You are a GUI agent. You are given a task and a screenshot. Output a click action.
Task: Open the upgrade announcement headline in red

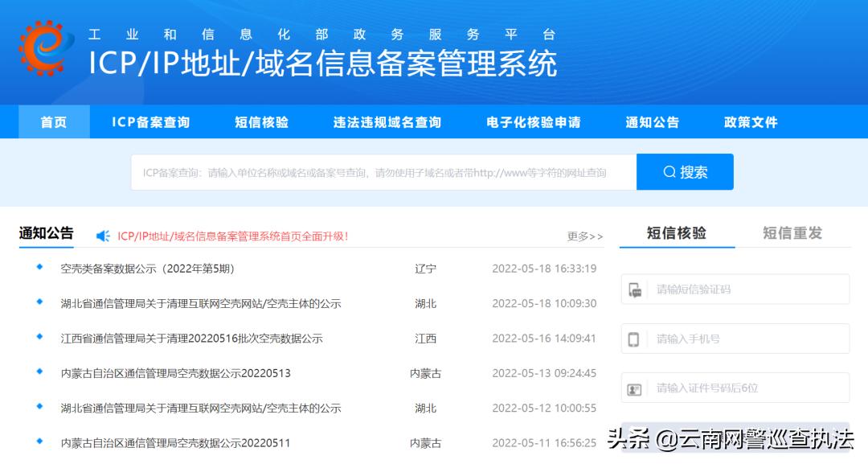pyautogui.click(x=232, y=236)
